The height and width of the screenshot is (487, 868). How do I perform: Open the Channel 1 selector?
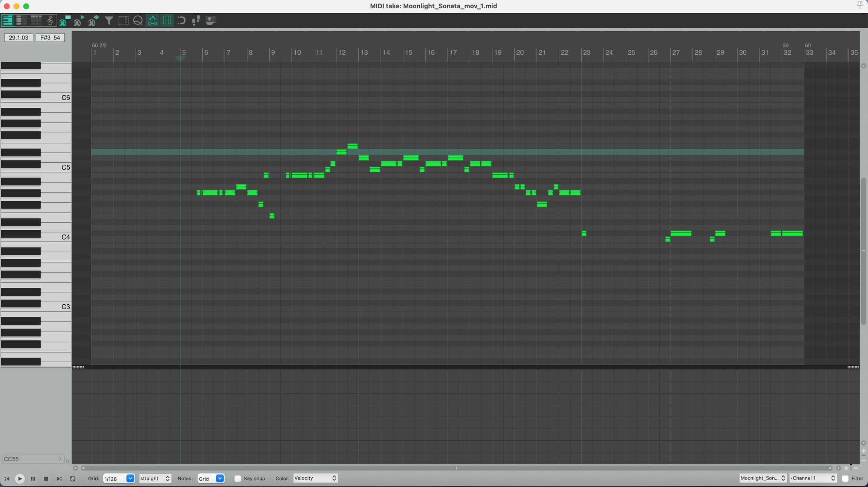813,478
